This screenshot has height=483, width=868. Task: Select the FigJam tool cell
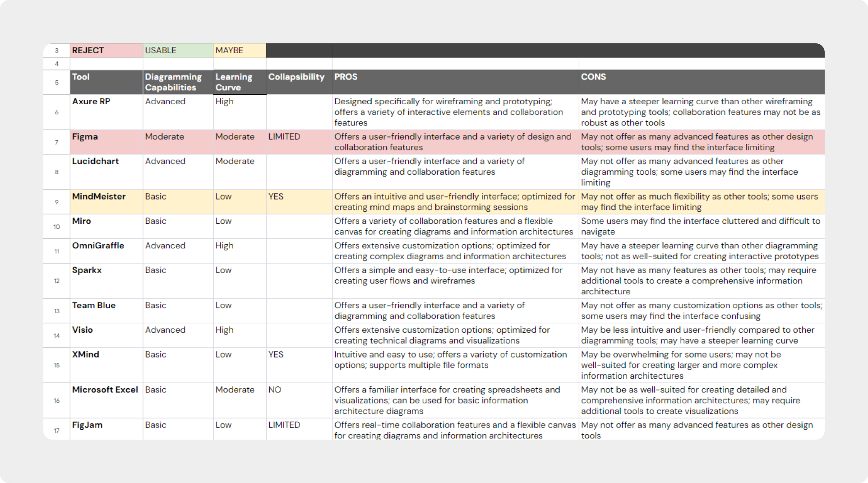pos(106,429)
